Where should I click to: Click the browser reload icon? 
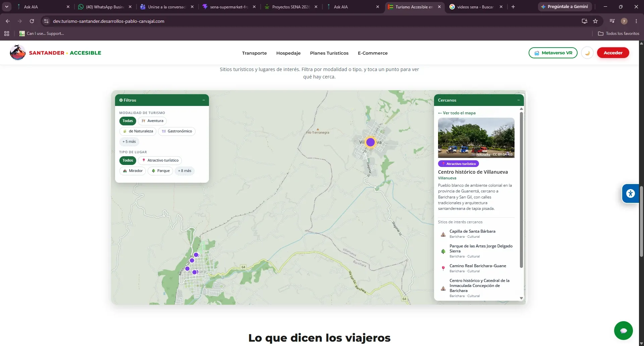tap(32, 21)
